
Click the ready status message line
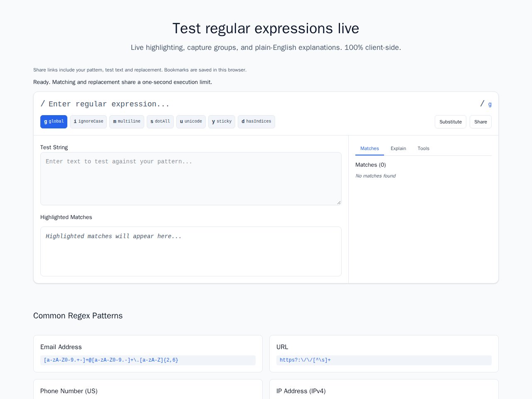click(123, 82)
